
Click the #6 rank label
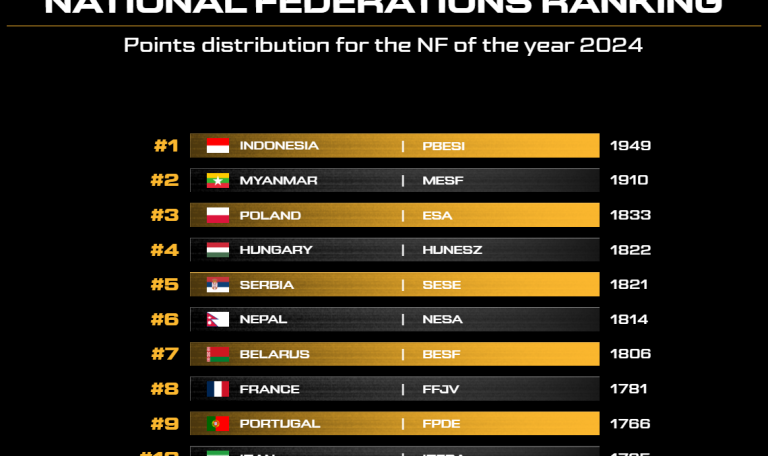164,320
